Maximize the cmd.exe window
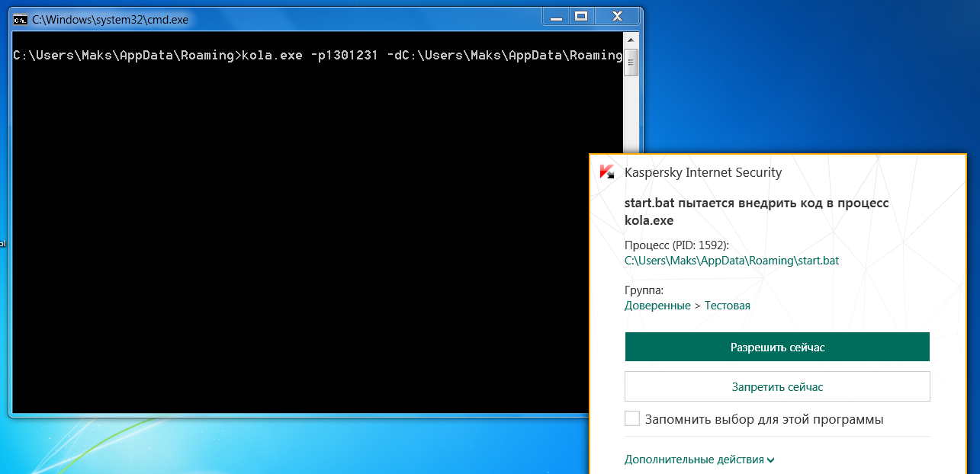Screen dimensions: 980x474 (580, 15)
